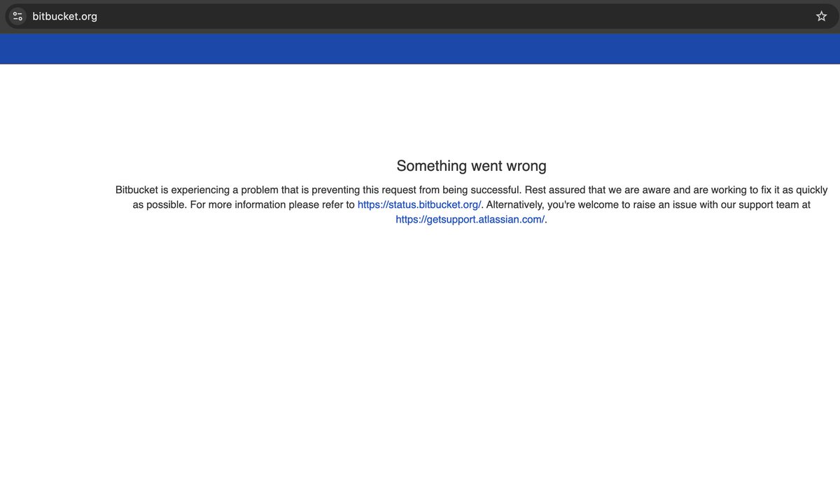The image size is (840, 504).
Task: Open the https://getsupport.atlassian.com/ link
Action: click(x=470, y=219)
